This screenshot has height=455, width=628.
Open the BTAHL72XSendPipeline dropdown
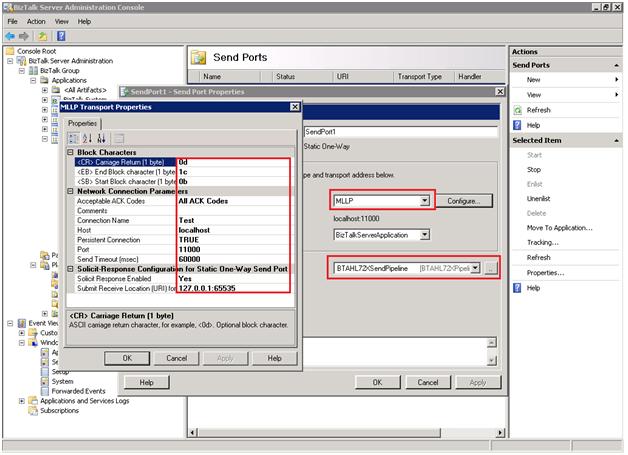click(x=475, y=268)
